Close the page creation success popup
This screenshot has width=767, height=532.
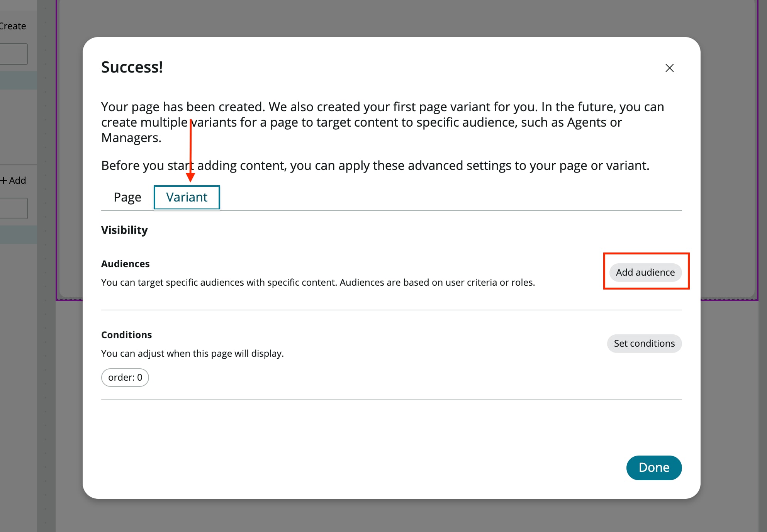(x=669, y=68)
